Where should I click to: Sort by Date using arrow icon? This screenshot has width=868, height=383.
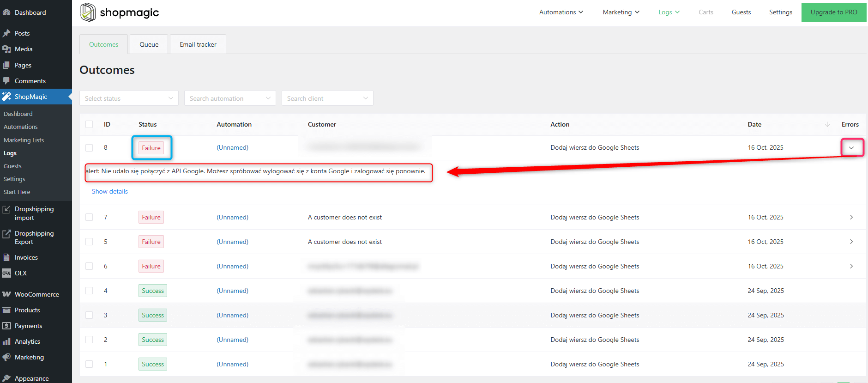(x=827, y=124)
